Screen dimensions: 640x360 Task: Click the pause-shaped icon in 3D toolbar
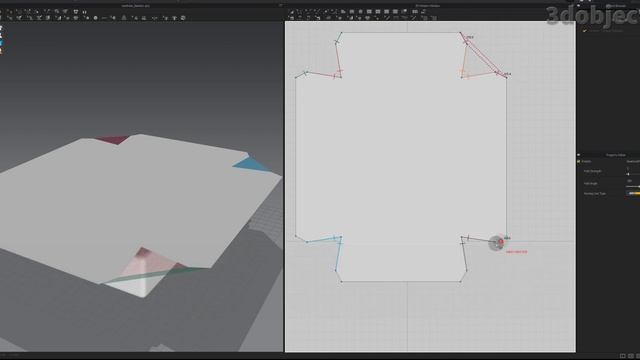pyautogui.click(x=84, y=12)
